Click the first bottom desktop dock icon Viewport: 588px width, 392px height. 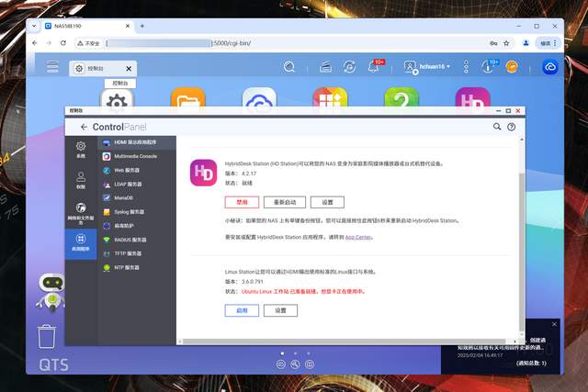tap(280, 364)
